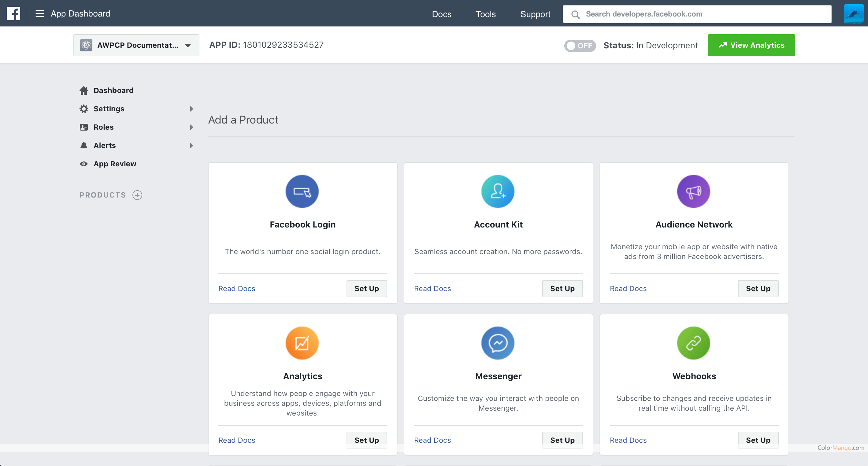Click Set Up on the Webhooks card
This screenshot has height=466, width=868.
point(758,440)
